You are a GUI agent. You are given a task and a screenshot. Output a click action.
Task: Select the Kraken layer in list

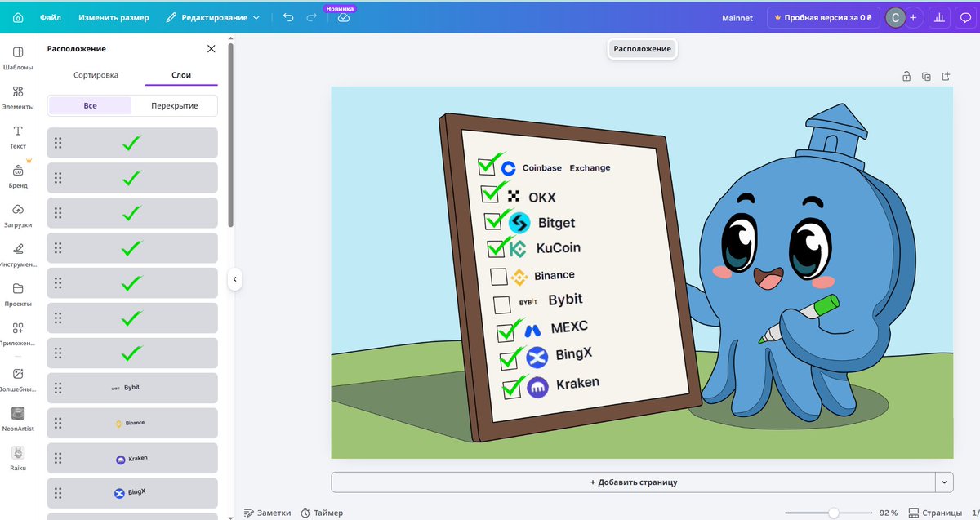[x=132, y=458]
